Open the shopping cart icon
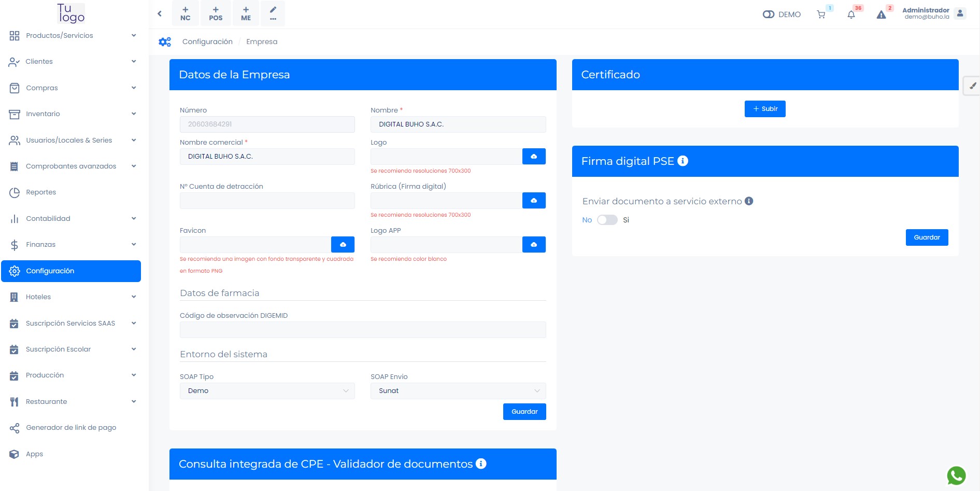The width and height of the screenshot is (980, 491). pyautogui.click(x=821, y=15)
